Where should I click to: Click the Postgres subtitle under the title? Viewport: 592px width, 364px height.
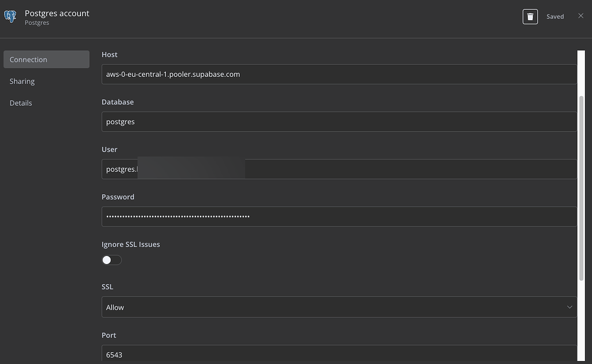(x=37, y=23)
